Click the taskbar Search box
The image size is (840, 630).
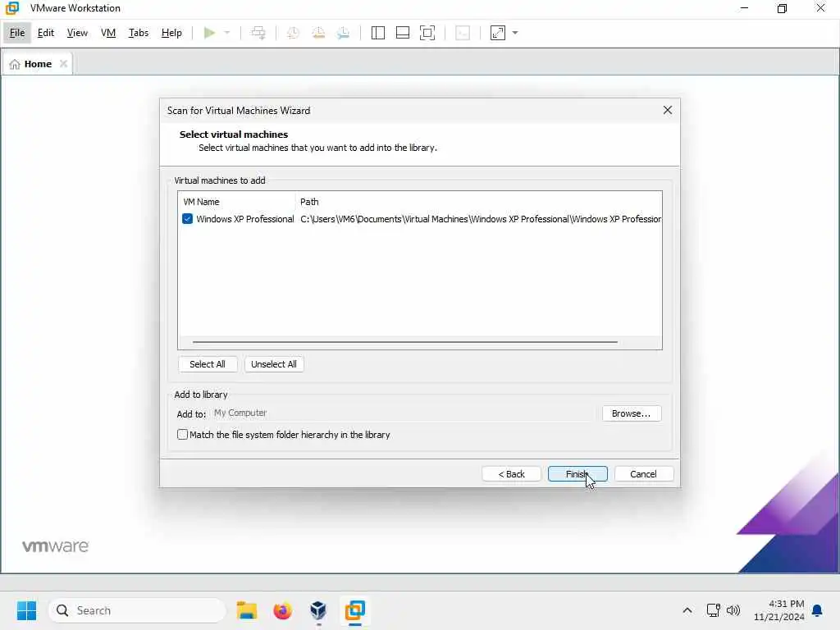pyautogui.click(x=137, y=610)
